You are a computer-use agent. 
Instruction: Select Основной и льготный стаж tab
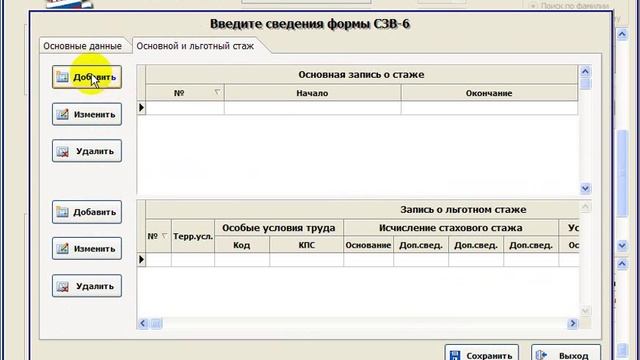pos(195,46)
